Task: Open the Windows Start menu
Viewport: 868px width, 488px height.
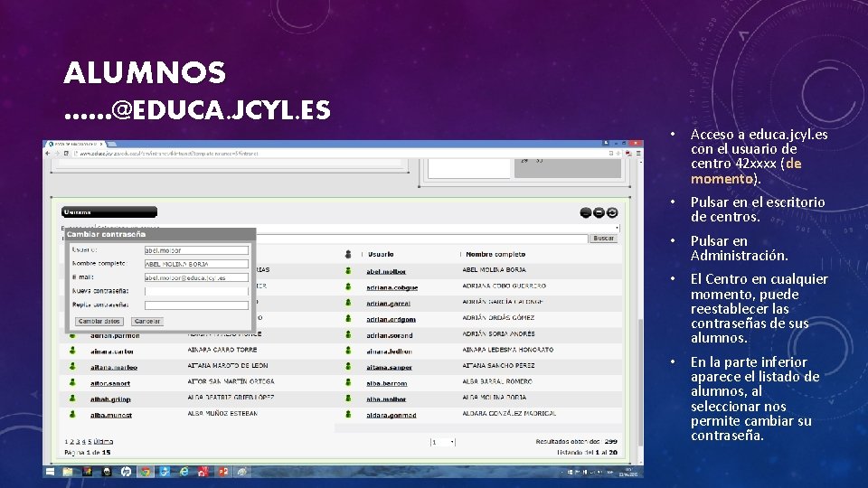Action: point(50,472)
